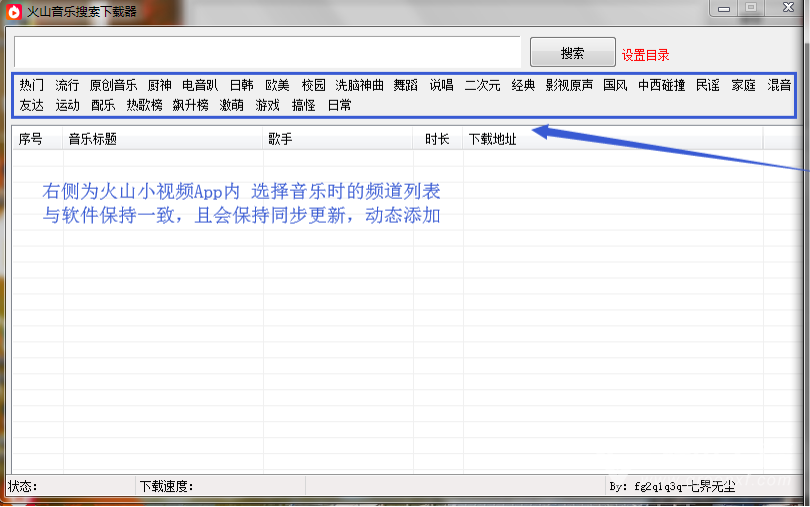
Task: Click the 下载地址 column header
Action: [x=613, y=139]
